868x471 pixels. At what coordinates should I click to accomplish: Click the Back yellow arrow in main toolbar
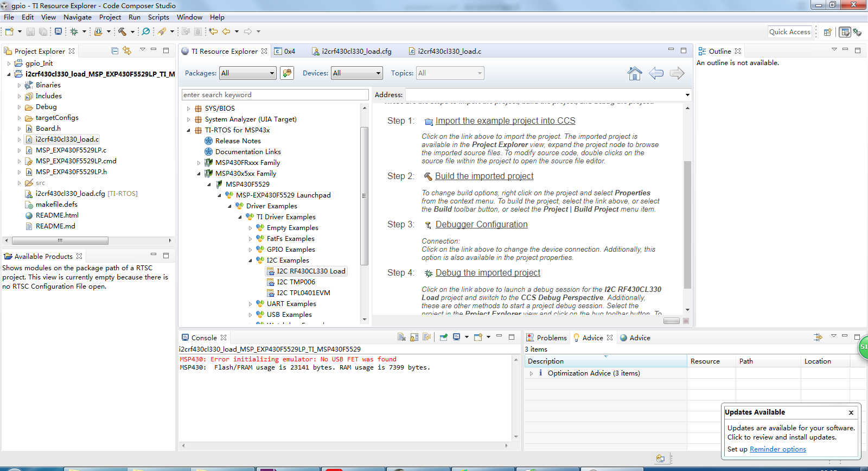click(226, 31)
